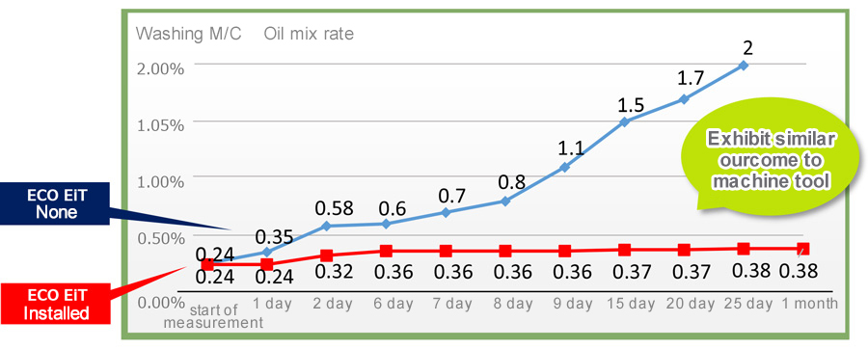This screenshot has width=868, height=349.
Task: Select red square marker at 7 day
Action: coord(446,251)
